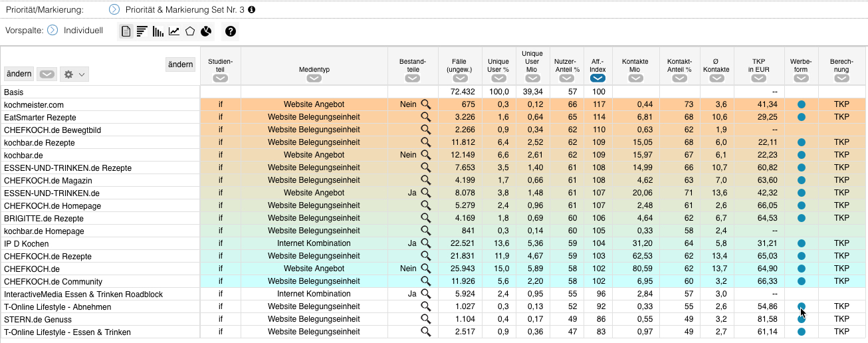This screenshot has height=343, width=868.
Task: Open grey dropdown next to left ändern button
Action: tap(47, 74)
